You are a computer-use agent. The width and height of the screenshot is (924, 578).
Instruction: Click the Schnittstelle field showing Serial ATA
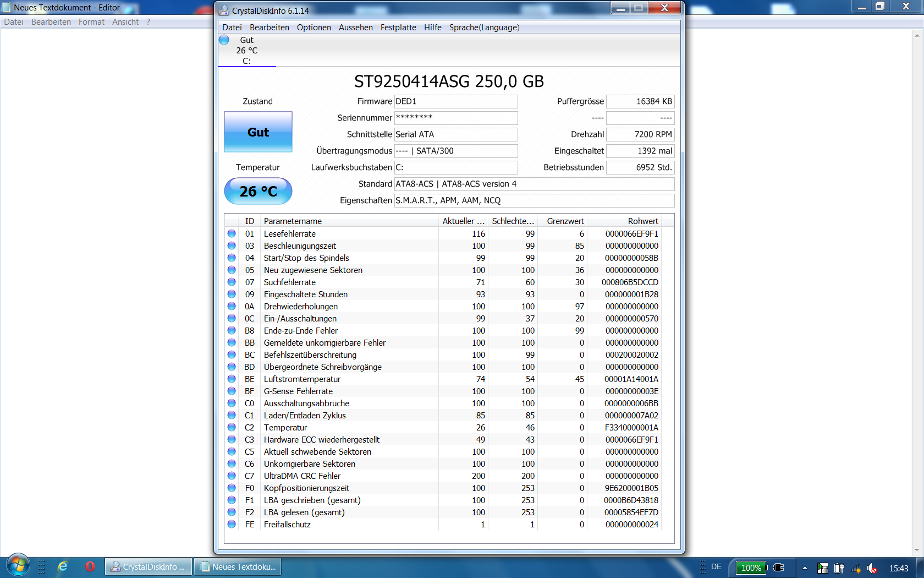tap(456, 134)
